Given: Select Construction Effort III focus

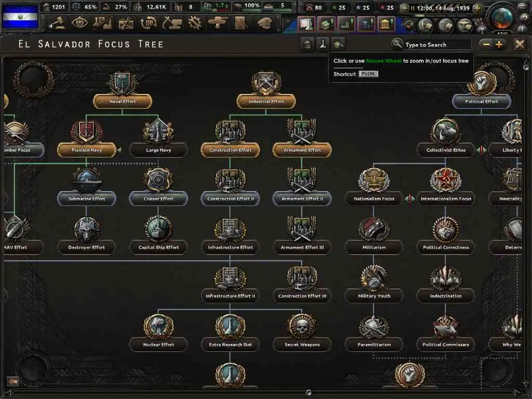Looking at the screenshot, I should coord(302,296).
